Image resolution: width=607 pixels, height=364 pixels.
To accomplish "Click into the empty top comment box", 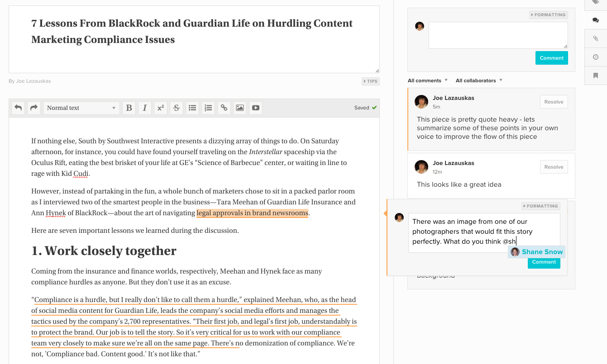I will click(x=498, y=35).
